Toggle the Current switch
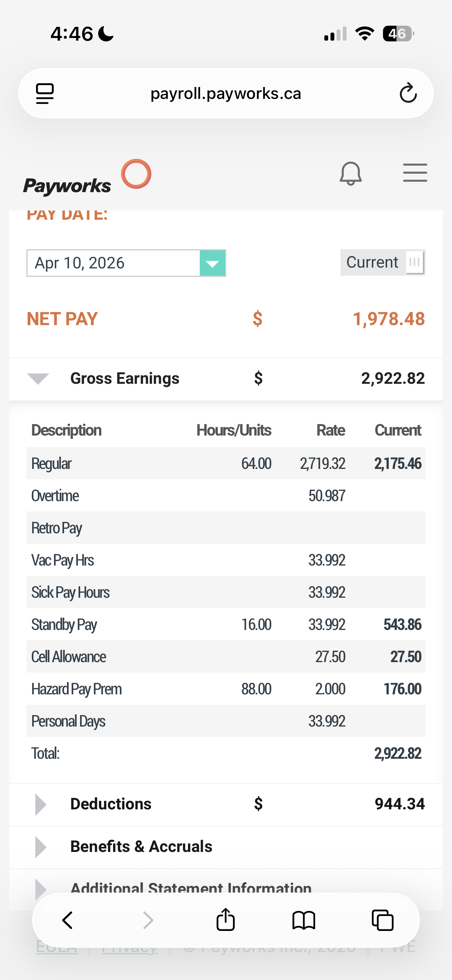 click(414, 263)
